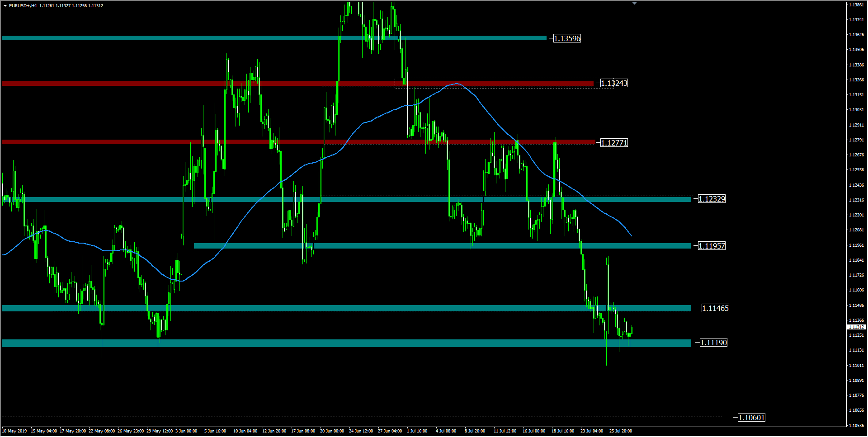Click the red 1.12771 resistance band
Screen dimensions: 868x437
(x=136, y=142)
